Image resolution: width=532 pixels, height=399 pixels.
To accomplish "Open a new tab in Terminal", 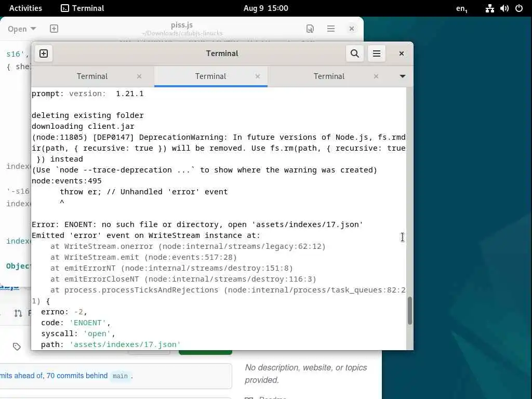I will [44, 54].
